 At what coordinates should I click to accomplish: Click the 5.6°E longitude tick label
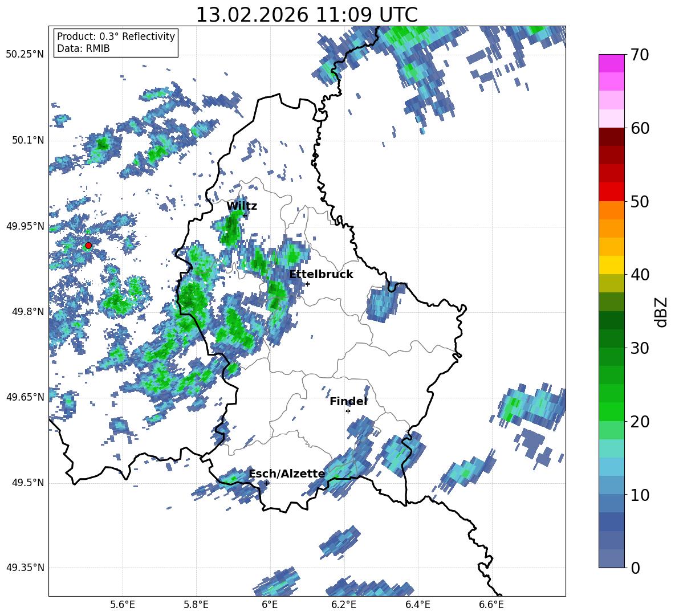(123, 605)
